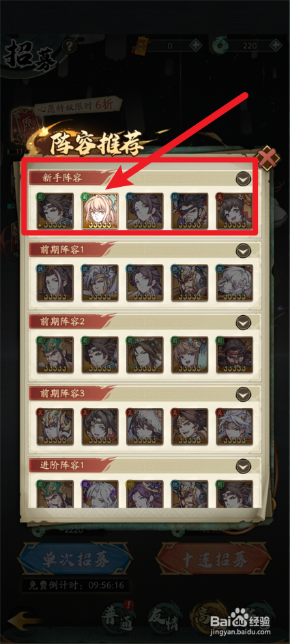Expand the 前期阵容1 dropdown arrow
Viewport: 290px width, 644px height.
pyautogui.click(x=244, y=250)
